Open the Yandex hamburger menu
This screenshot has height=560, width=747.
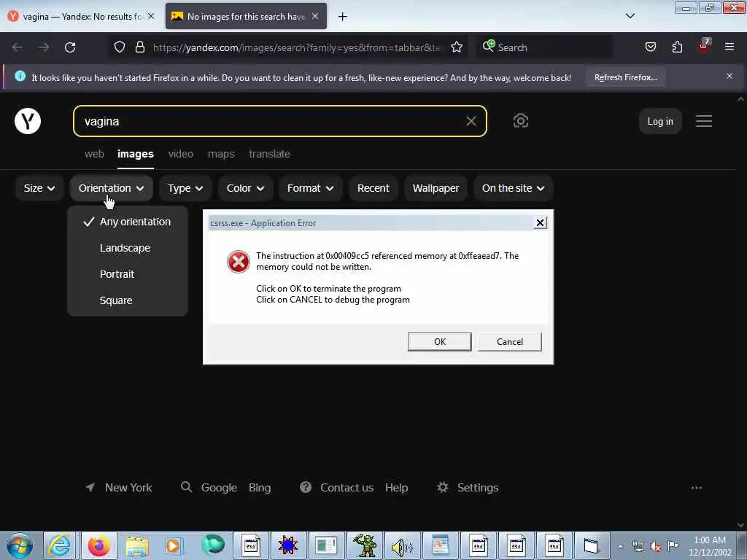point(704,121)
